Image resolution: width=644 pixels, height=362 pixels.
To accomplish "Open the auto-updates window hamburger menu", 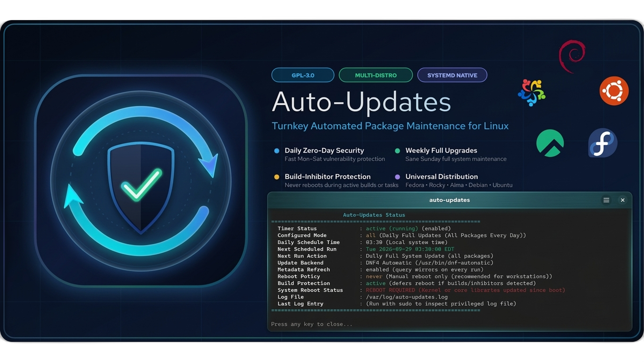I will pos(606,200).
